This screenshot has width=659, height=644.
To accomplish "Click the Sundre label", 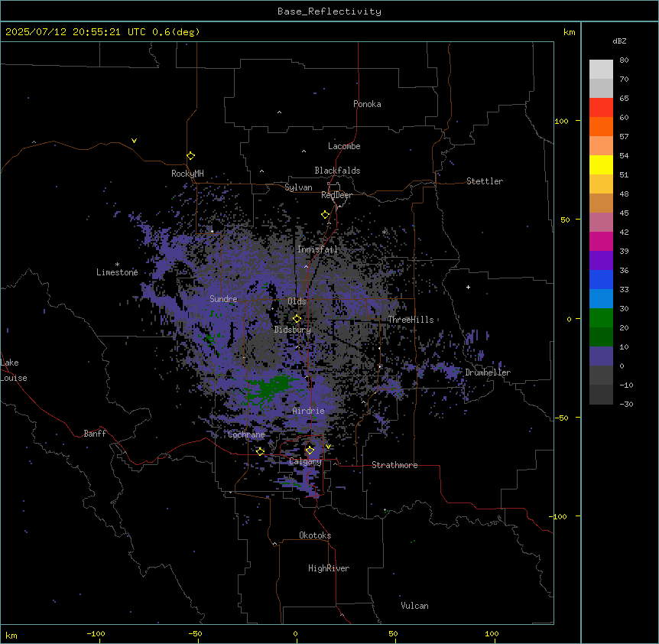I will (x=223, y=299).
